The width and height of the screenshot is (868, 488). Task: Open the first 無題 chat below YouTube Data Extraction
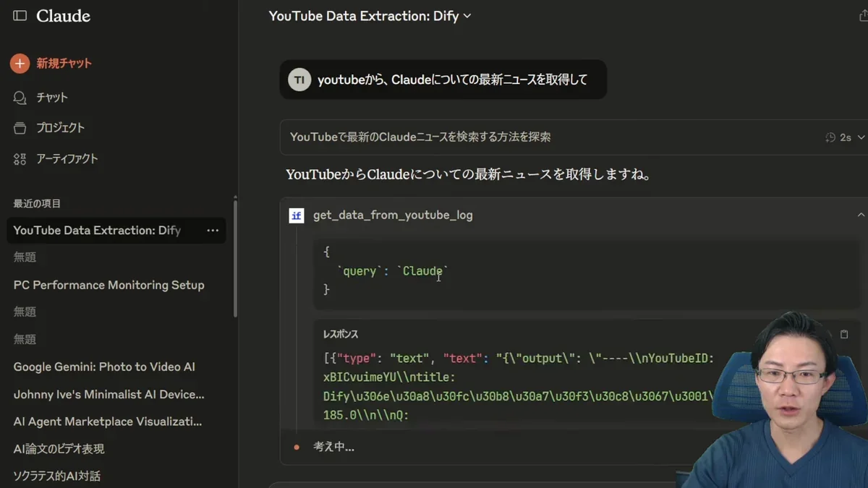(25, 257)
